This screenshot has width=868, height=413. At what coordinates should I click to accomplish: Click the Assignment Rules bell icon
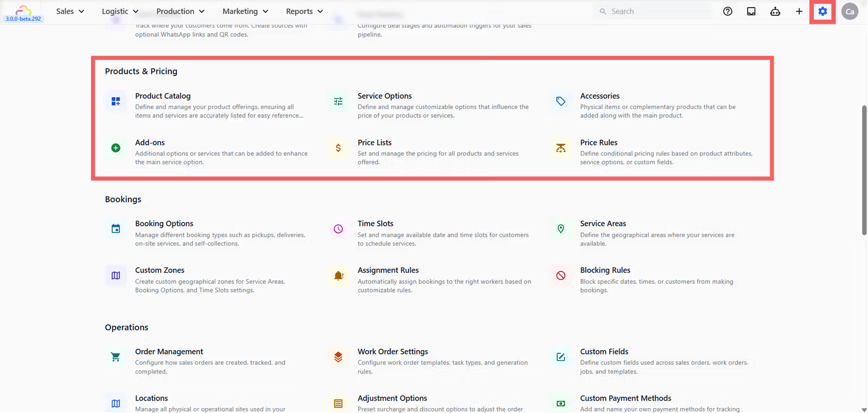point(338,276)
